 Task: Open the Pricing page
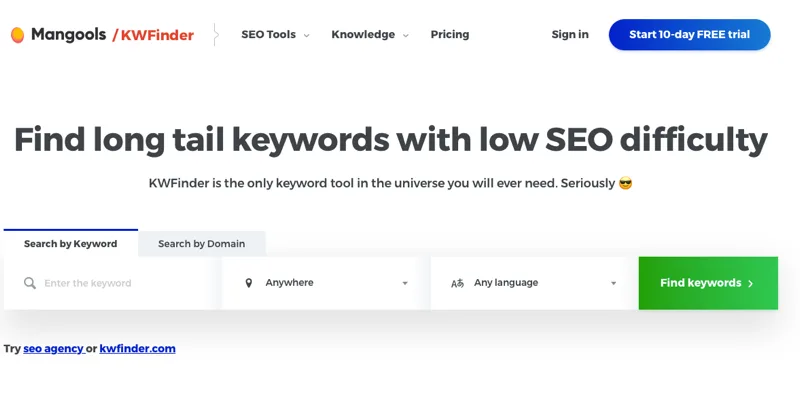[449, 34]
